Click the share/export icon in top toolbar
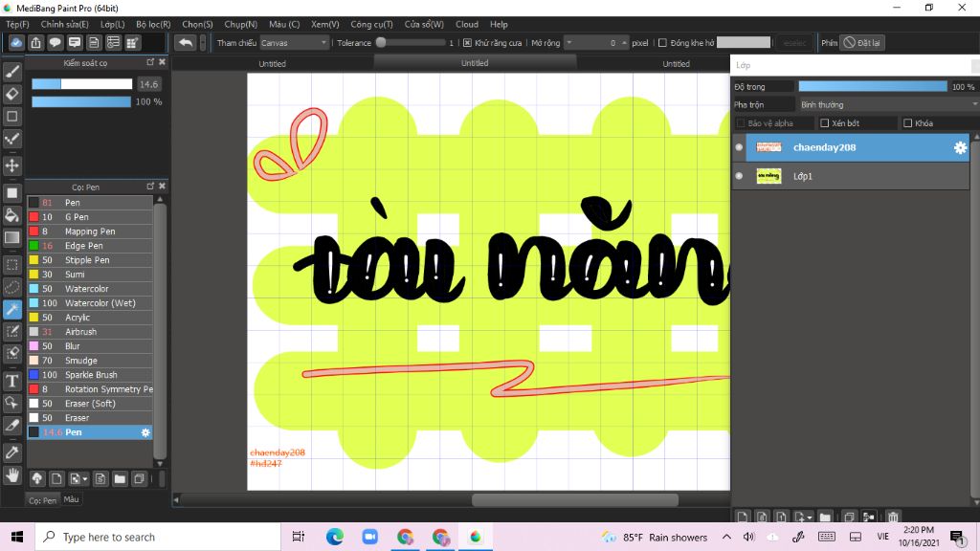 pos(35,42)
